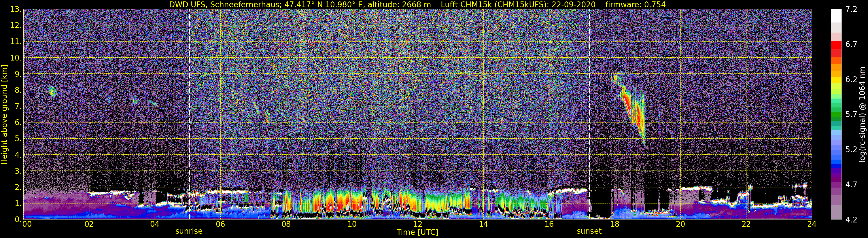Click the time tick label '10'
Screen dimensions: 868x238
tap(352, 224)
